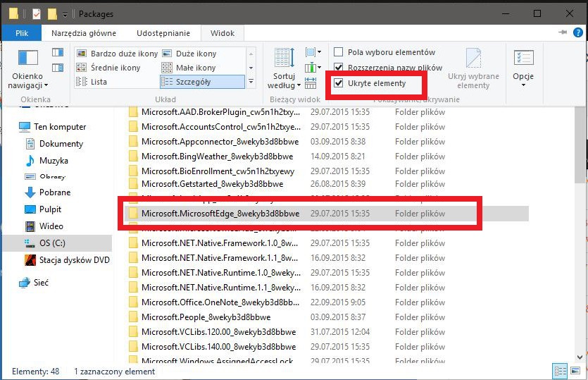Image resolution: width=588 pixels, height=380 pixels.
Task: Open the Add columns icon dropdown
Action: pos(313,68)
